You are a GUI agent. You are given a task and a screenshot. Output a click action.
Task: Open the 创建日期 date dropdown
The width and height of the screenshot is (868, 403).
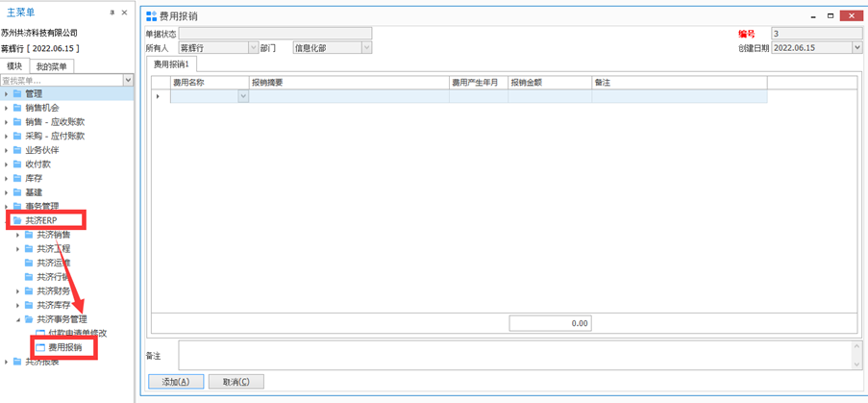856,48
